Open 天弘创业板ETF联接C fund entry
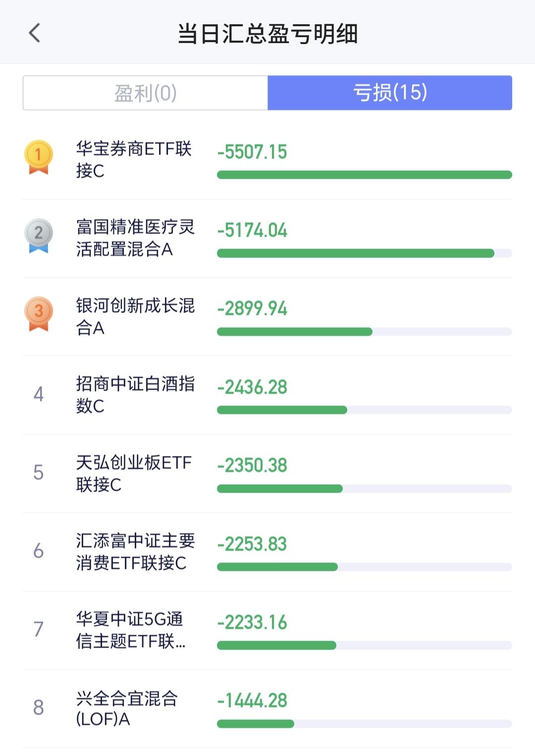This screenshot has width=535, height=756. [267, 473]
